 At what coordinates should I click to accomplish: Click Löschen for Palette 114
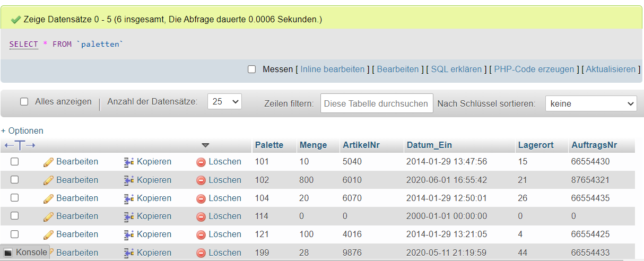pyautogui.click(x=225, y=216)
